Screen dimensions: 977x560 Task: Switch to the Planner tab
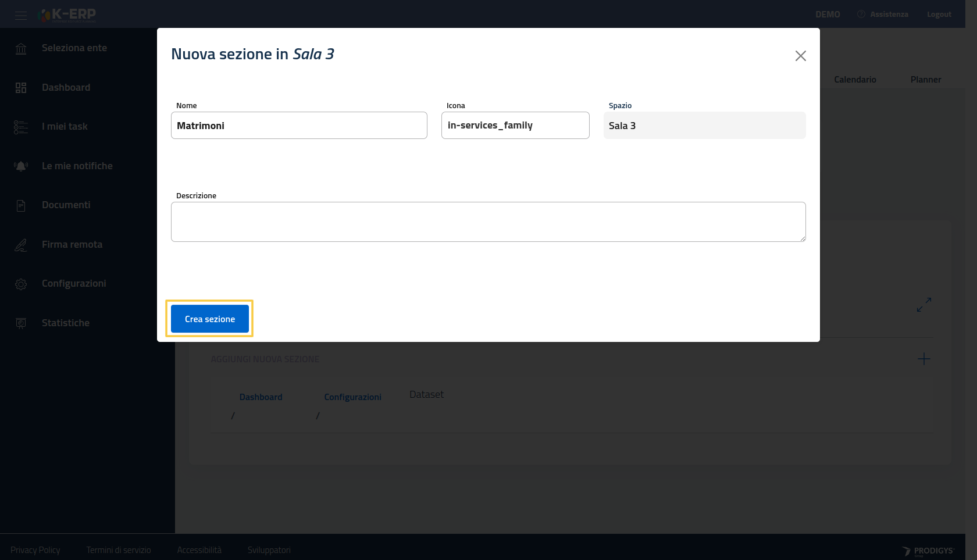925,80
